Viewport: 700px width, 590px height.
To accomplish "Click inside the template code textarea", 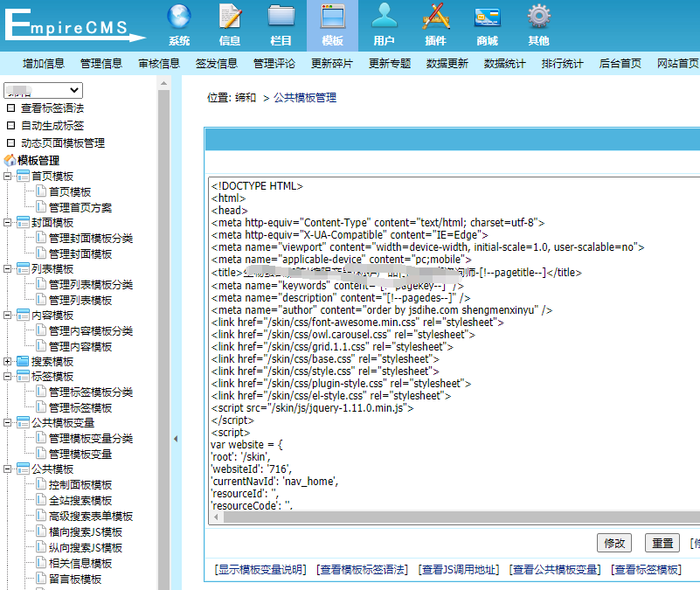I will [x=455, y=344].
